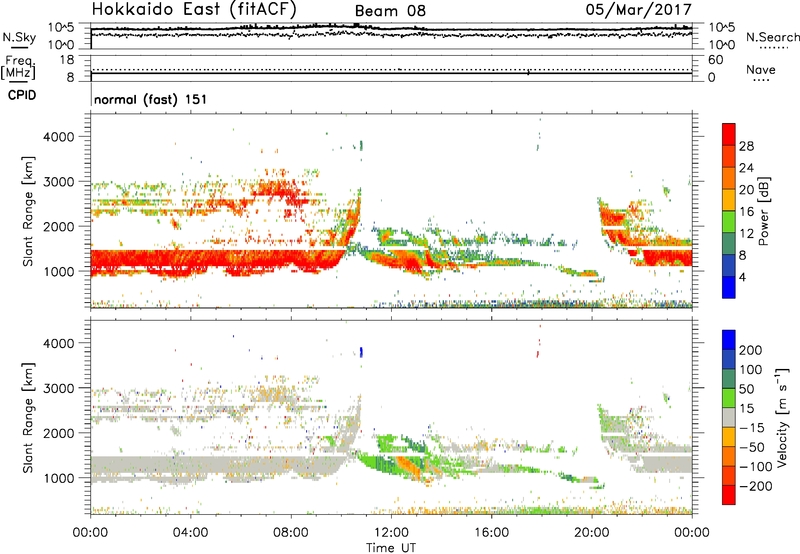
Task: Click the date "05/Mar/2017" in the header
Action: pyautogui.click(x=638, y=9)
